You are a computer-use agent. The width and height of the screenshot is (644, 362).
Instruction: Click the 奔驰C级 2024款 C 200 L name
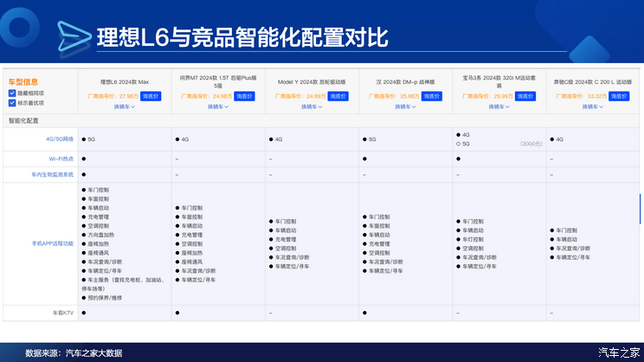pos(593,82)
